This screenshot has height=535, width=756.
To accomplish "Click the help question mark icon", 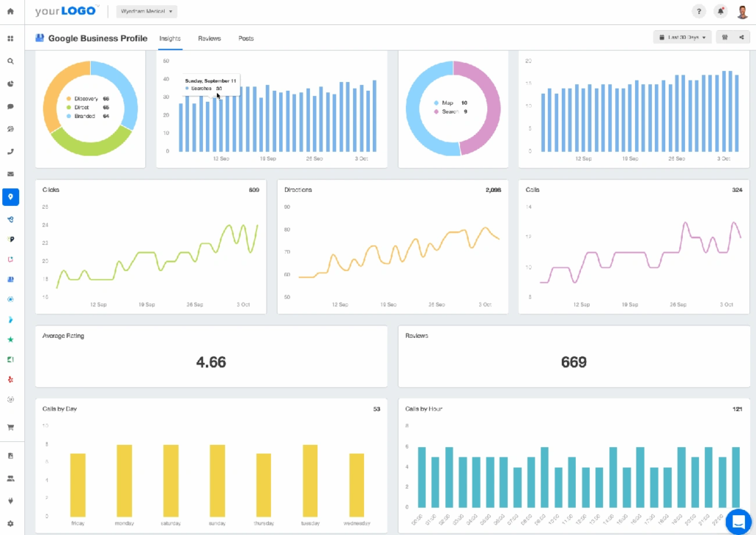I will pyautogui.click(x=698, y=12).
